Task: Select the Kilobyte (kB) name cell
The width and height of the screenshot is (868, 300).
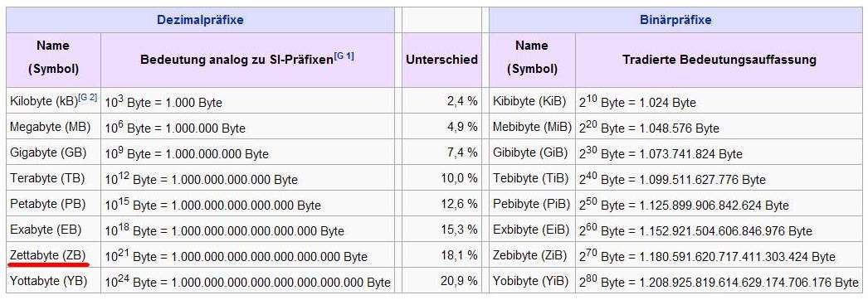Action: (54, 101)
